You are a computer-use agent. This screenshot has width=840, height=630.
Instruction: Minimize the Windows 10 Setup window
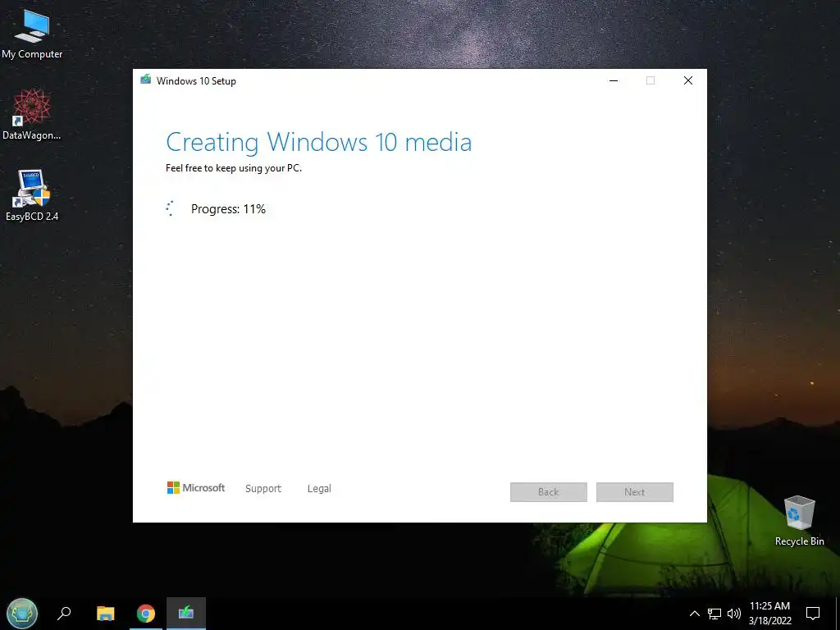[x=614, y=80]
